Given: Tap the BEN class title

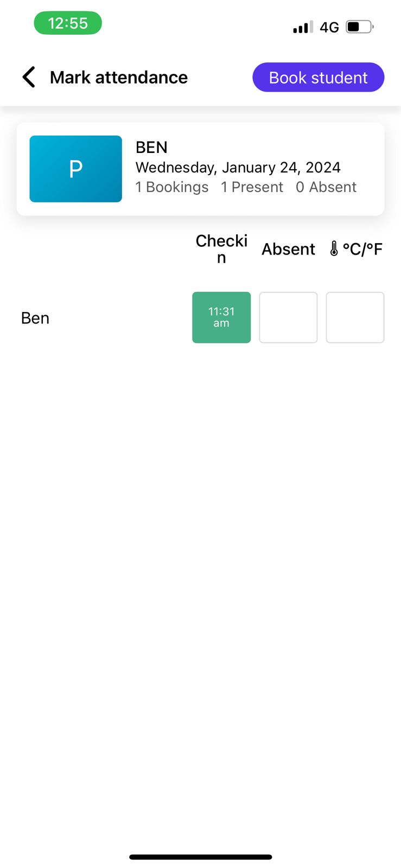Looking at the screenshot, I should coord(151,148).
